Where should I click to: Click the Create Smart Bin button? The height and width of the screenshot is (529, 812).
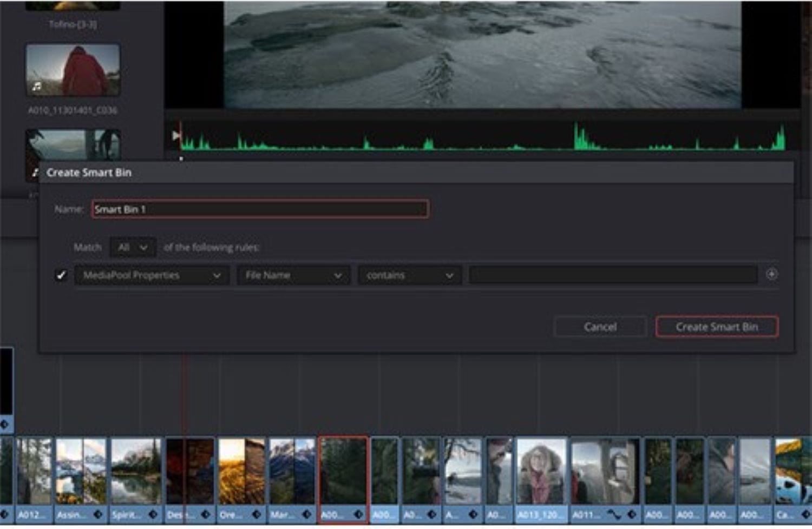tap(716, 327)
